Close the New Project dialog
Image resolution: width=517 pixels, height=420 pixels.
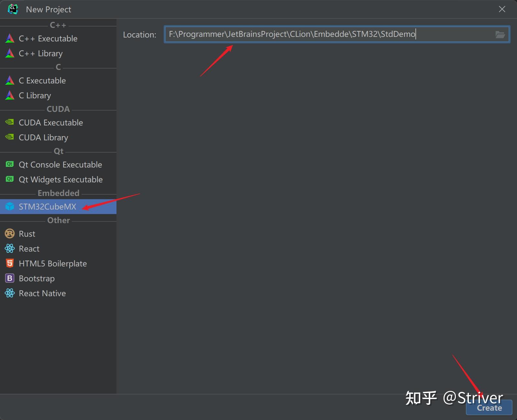tap(502, 9)
